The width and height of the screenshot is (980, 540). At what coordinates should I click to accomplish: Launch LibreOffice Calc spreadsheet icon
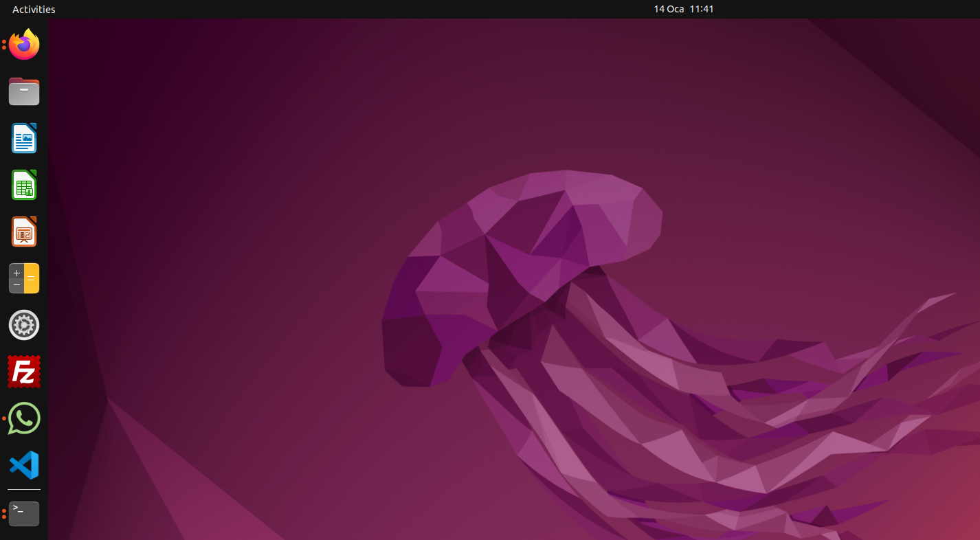tap(24, 185)
